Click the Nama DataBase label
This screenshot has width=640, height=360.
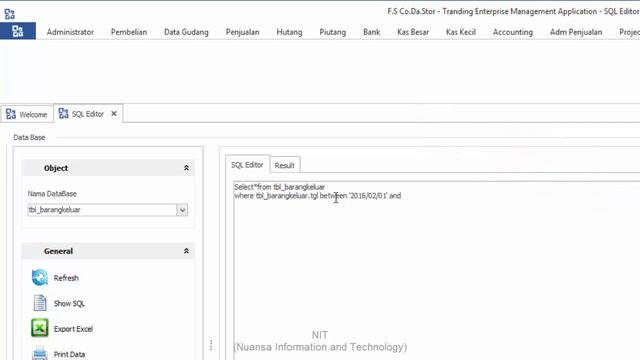click(x=52, y=193)
